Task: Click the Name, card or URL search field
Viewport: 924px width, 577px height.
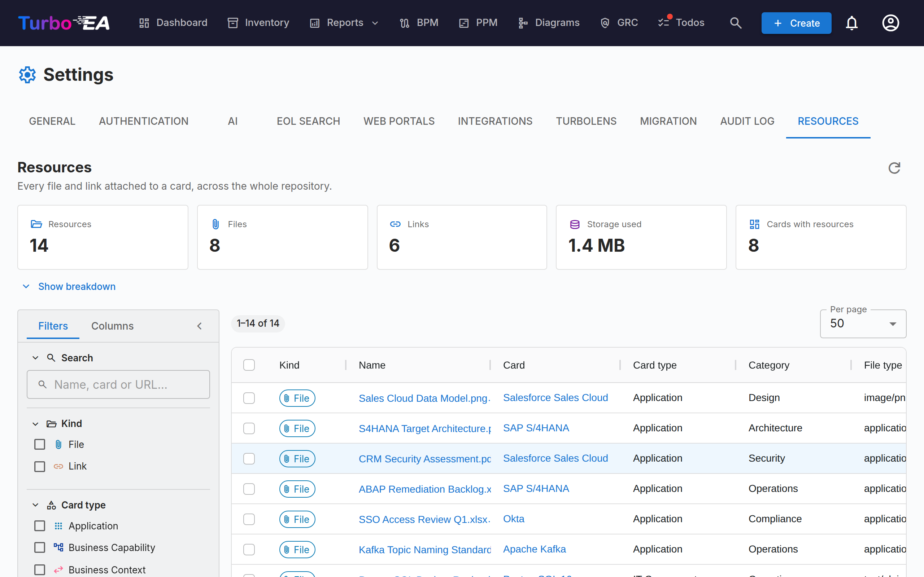Action: coord(118,384)
